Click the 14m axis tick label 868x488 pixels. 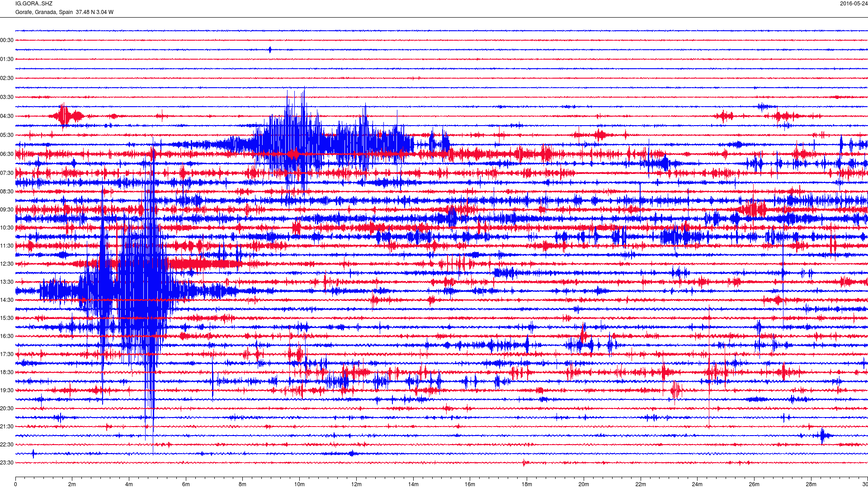[413, 484]
